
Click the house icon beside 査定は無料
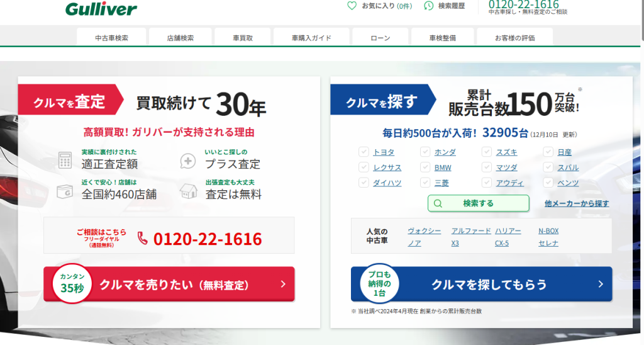point(188,191)
